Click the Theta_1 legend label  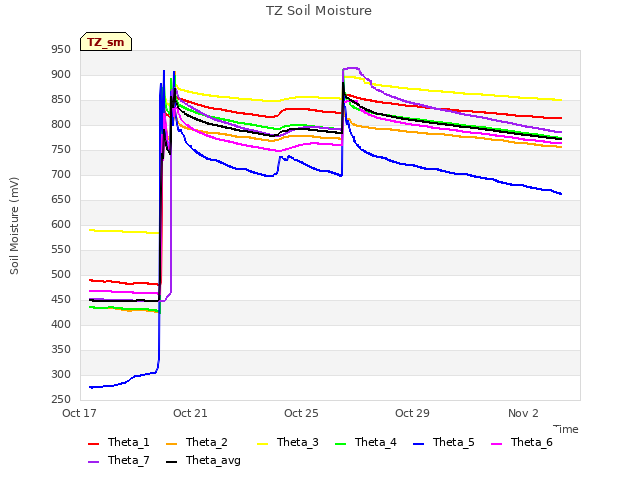[129, 442]
